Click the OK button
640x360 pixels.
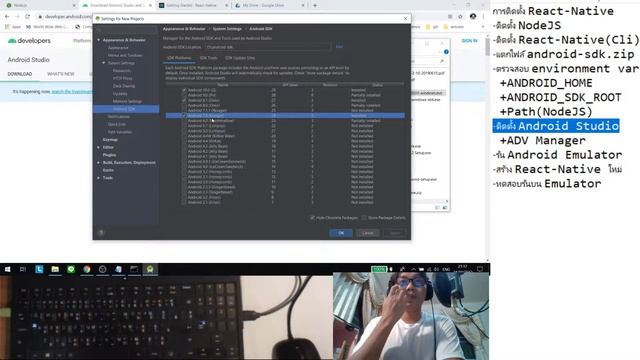pyautogui.click(x=341, y=233)
